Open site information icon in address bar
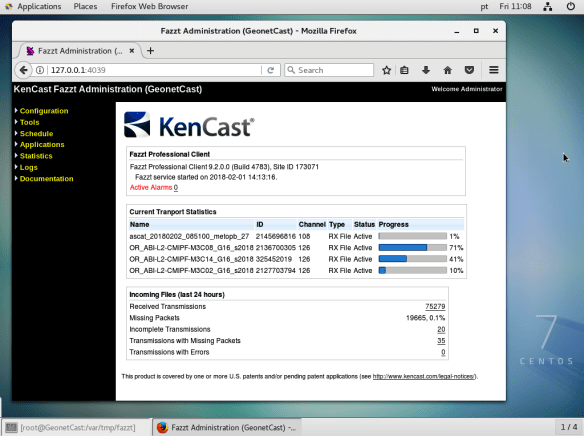This screenshot has width=584, height=436. (x=40, y=70)
